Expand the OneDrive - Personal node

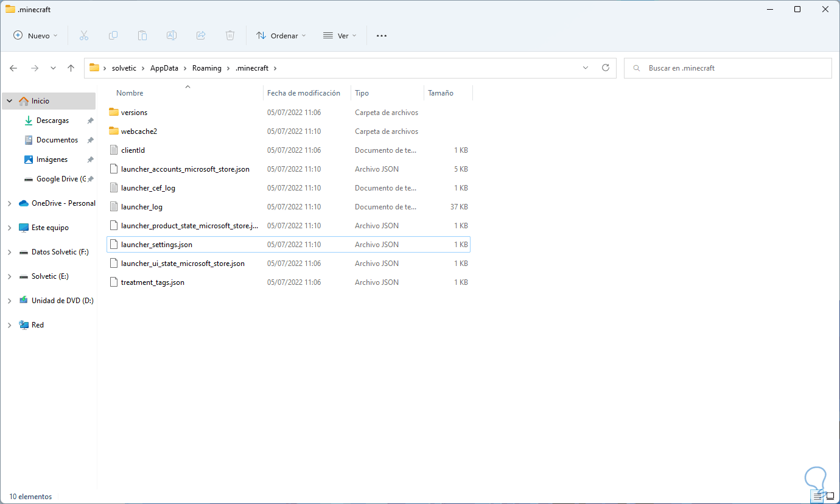click(9, 203)
